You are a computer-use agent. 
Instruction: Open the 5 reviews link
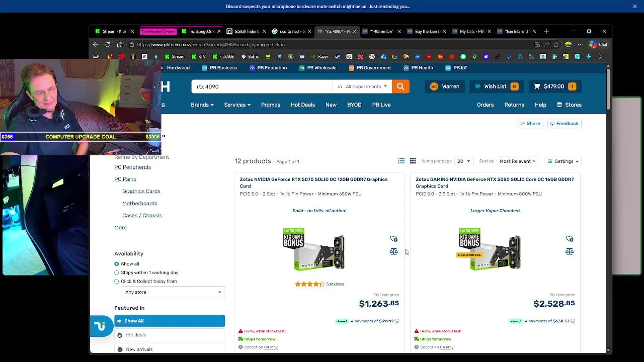pos(335,284)
